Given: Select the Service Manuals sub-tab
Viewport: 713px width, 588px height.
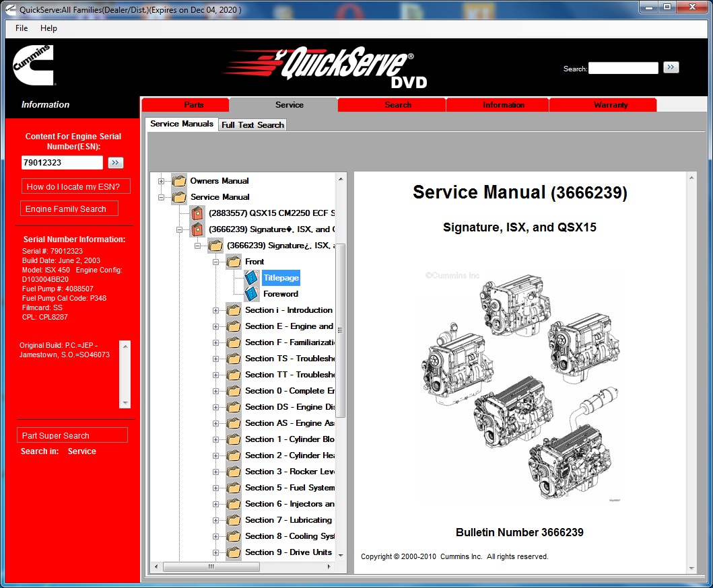Looking at the screenshot, I should coord(181,124).
